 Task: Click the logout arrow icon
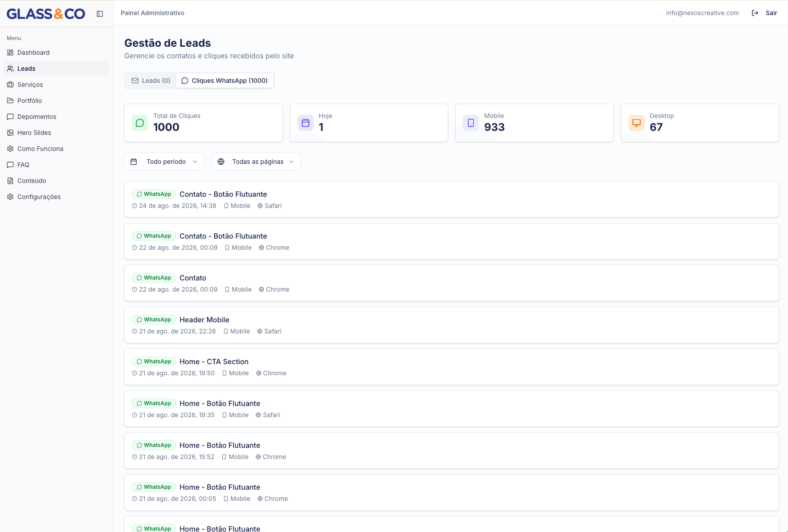tap(755, 13)
